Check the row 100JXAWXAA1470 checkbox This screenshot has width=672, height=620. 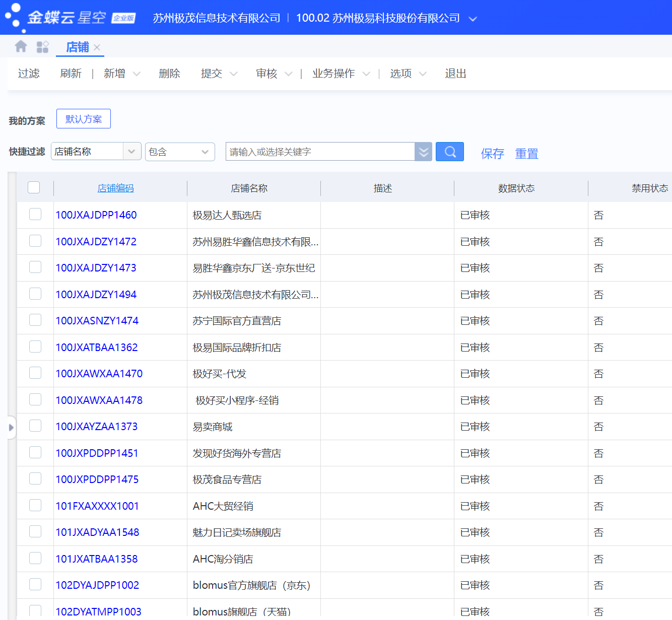tap(35, 373)
